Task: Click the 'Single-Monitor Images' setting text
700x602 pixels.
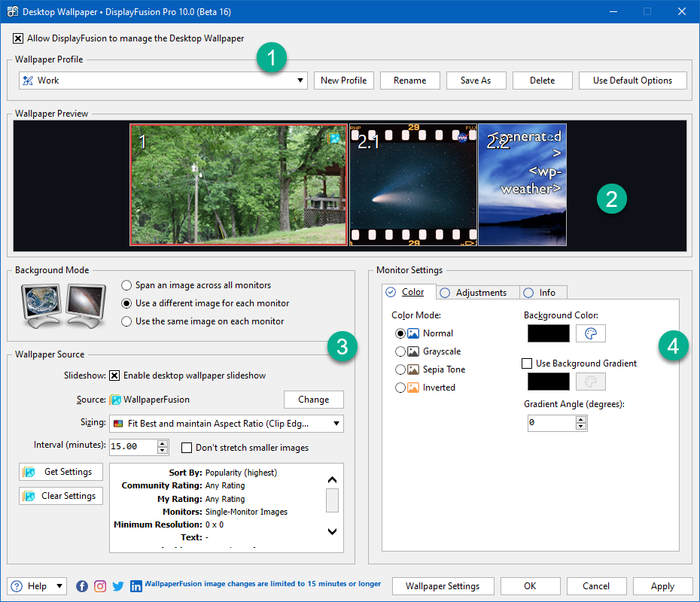Action: click(x=246, y=512)
